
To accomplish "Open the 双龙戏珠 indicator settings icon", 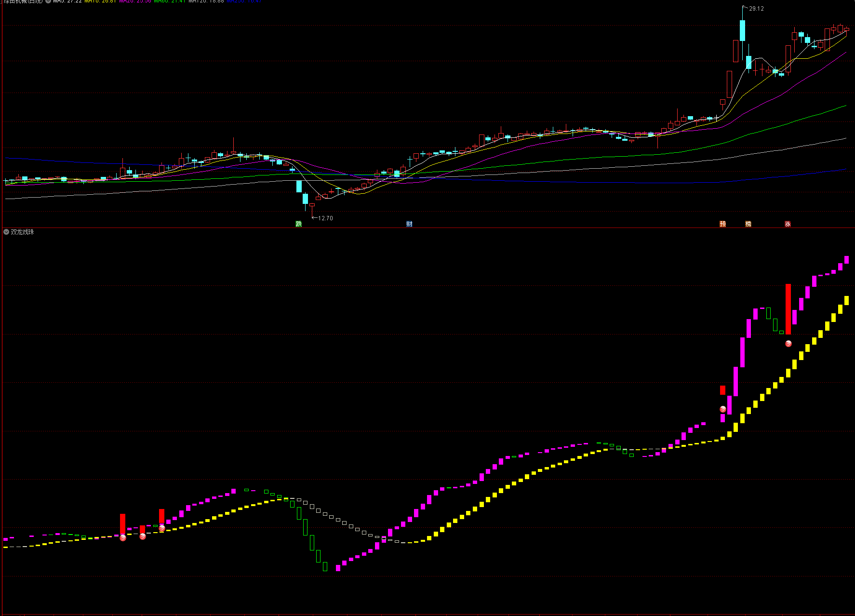I will [6, 232].
